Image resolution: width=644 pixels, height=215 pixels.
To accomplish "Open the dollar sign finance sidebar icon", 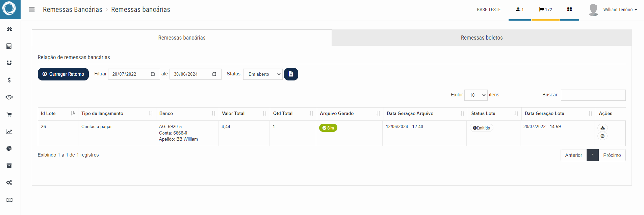I will [x=9, y=80].
